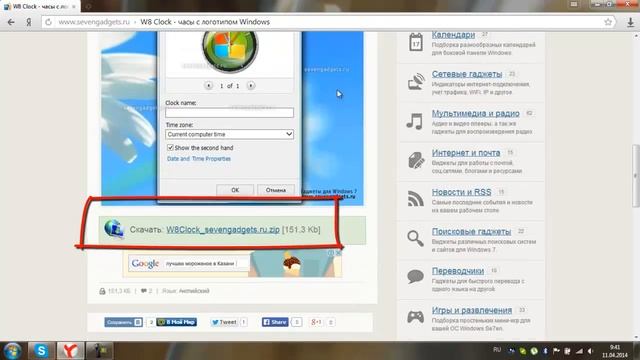The height and width of the screenshot is (360, 640).
Task: Download W8Clock_sevengadgets.ru.zip file link
Action: pos(222,229)
